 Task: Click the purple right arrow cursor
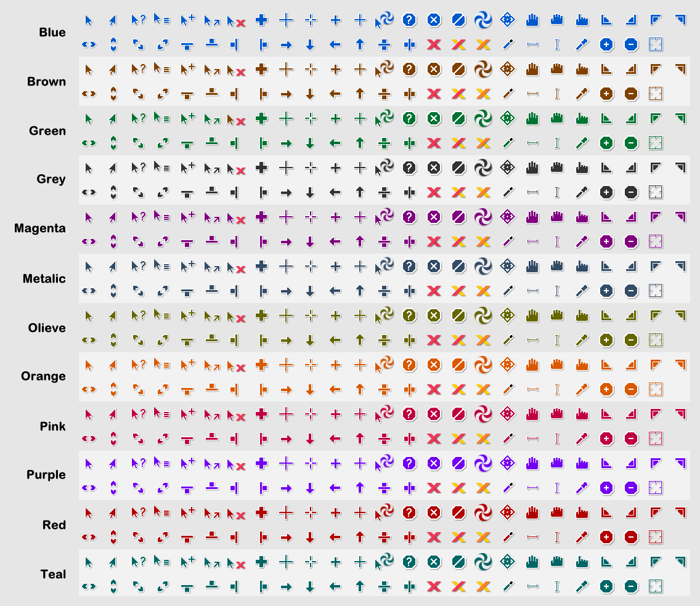coord(286,488)
